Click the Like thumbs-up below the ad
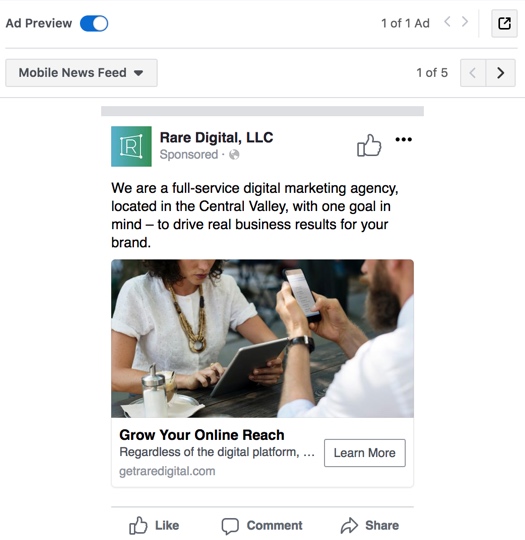The width and height of the screenshot is (525, 540). coord(154,526)
